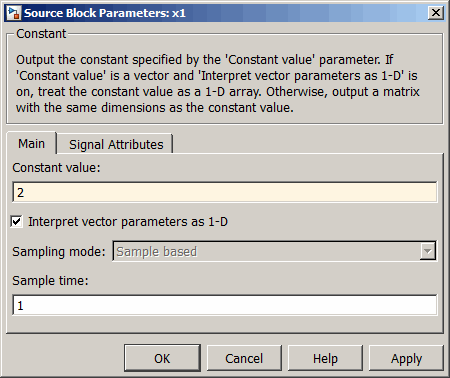
Task: Open the Sampling mode combo box
Action: click(x=274, y=251)
